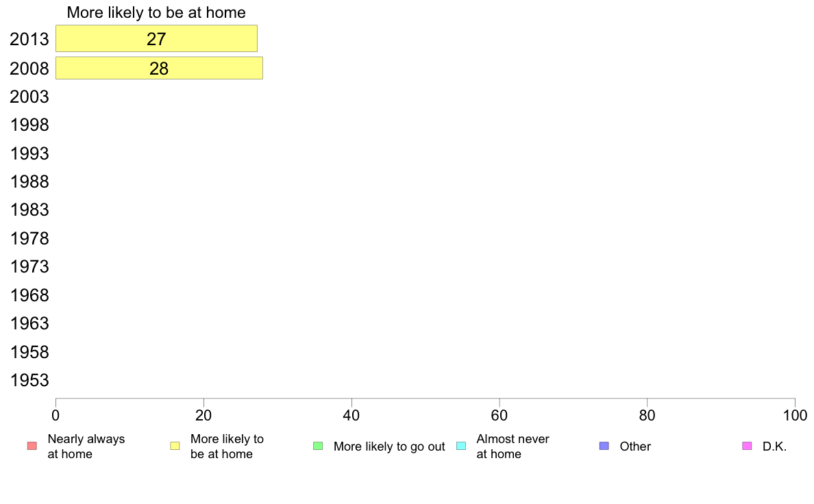Viewport: 814px width, 504px height.
Task: Click the axis tick labeled 100
Action: (x=795, y=415)
